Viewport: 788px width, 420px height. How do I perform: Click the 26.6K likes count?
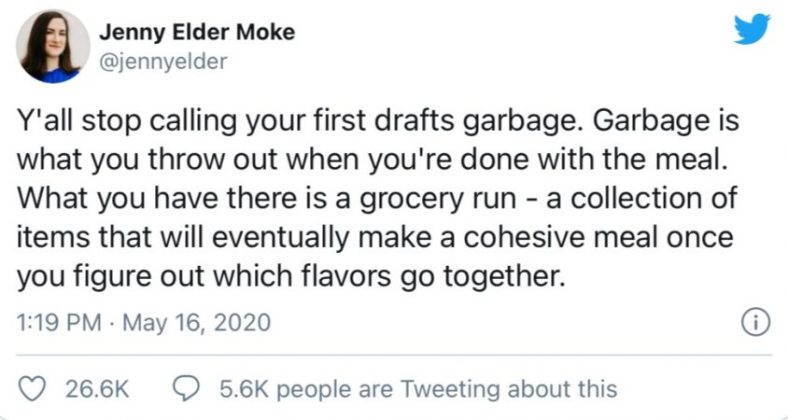[96, 388]
